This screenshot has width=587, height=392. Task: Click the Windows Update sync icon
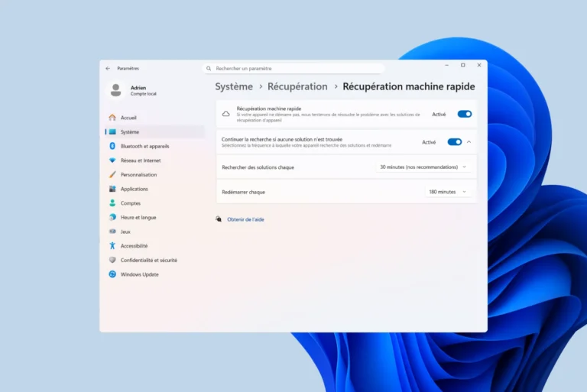[x=112, y=274]
